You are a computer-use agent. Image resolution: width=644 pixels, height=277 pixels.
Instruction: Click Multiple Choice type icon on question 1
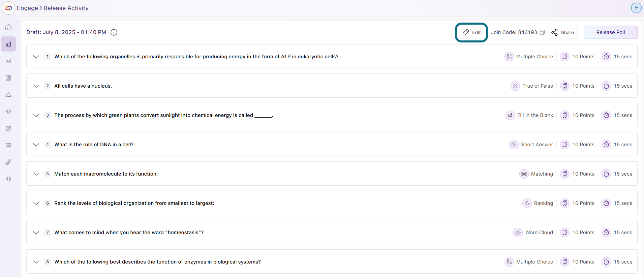[509, 57]
